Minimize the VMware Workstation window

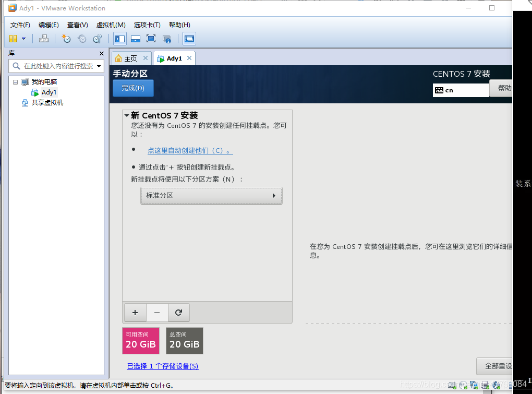point(468,8)
